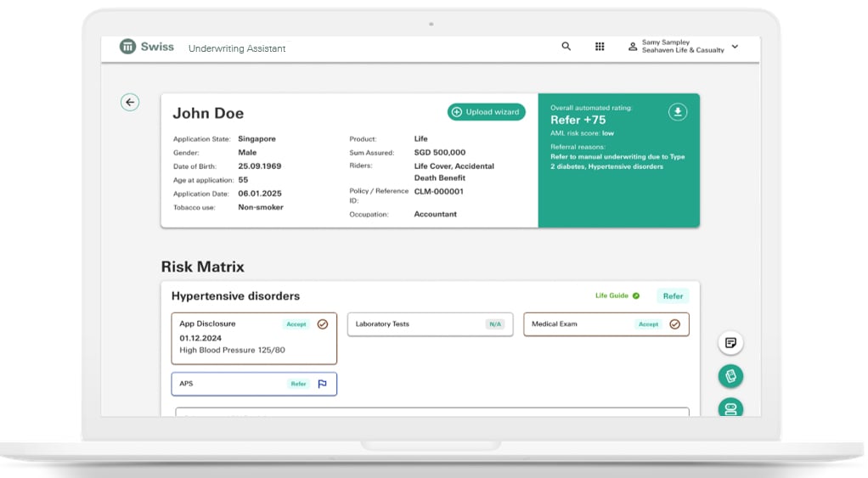Click the user profile avatar icon
Image resolution: width=868 pixels, height=478 pixels.
(633, 47)
